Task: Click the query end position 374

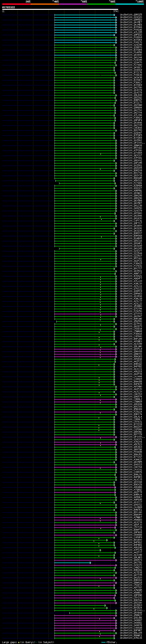Action: [115, 11]
